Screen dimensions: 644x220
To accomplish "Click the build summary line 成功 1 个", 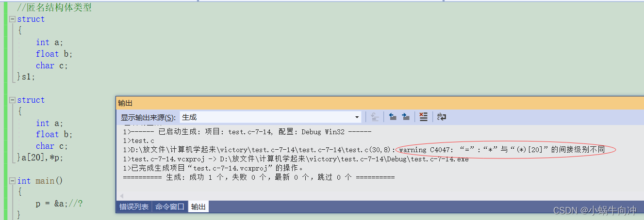I will click(259, 177).
